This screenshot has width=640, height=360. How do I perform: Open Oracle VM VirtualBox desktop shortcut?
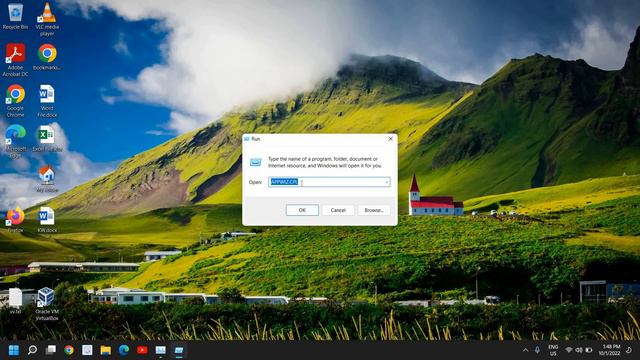coord(47,304)
